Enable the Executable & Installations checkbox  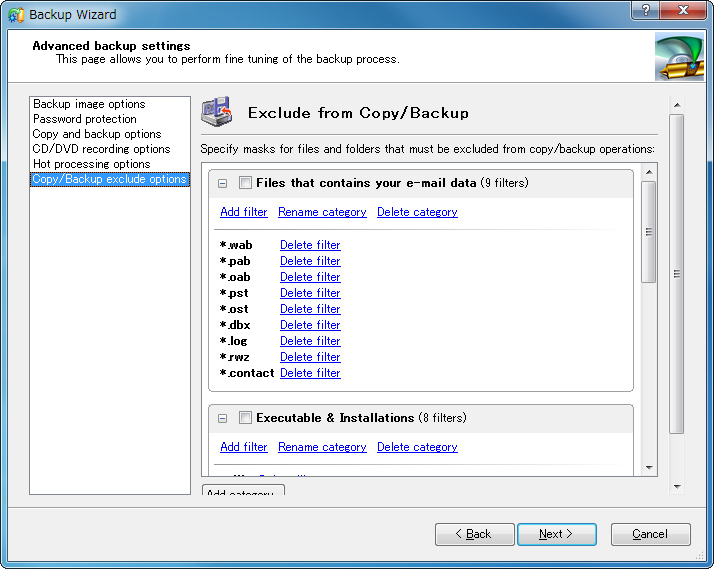245,418
